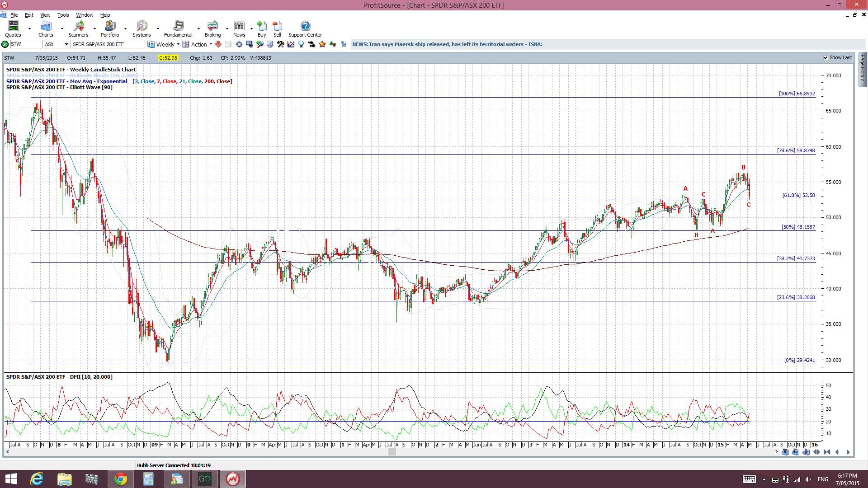Click the tree structure icon before news
The width and height of the screenshot is (868, 488).
(343, 44)
